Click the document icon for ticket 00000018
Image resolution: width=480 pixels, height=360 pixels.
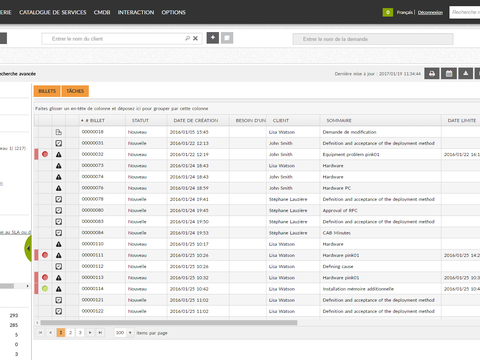[59, 132]
